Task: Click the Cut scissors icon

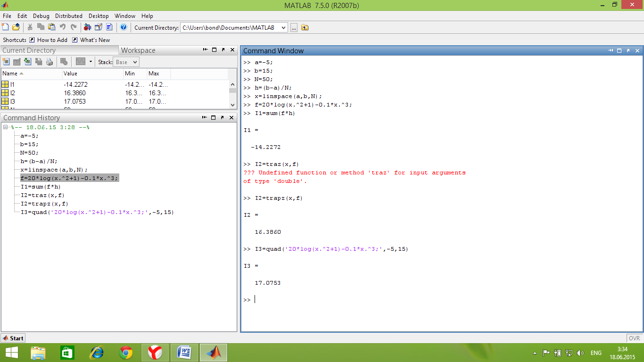Action: [30, 27]
